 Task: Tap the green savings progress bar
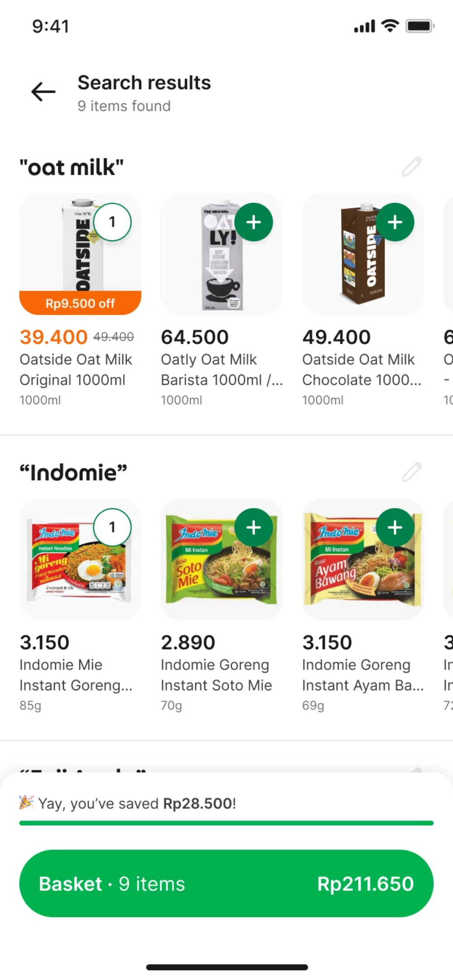[x=226, y=823]
